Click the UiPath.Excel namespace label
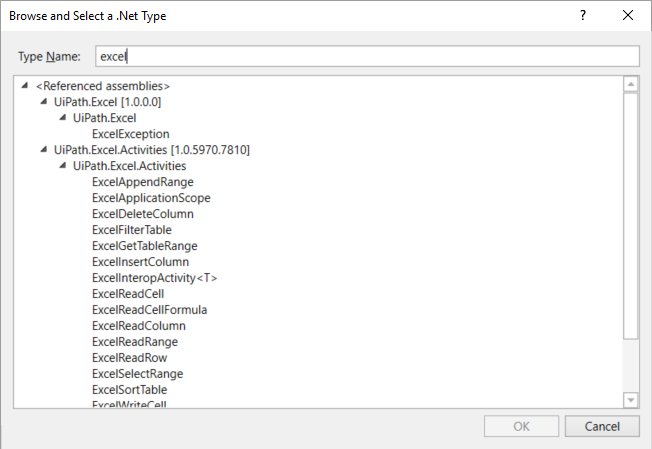This screenshot has height=449, width=652. [x=104, y=118]
